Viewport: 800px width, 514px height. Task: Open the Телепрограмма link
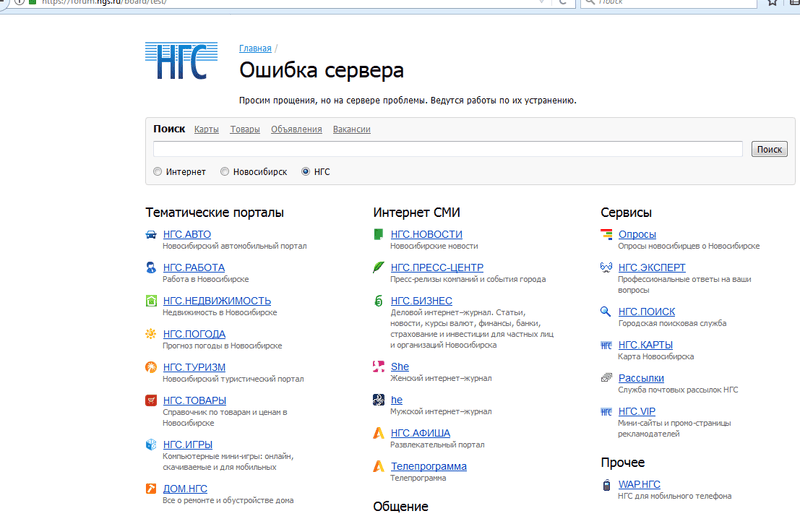point(429,466)
